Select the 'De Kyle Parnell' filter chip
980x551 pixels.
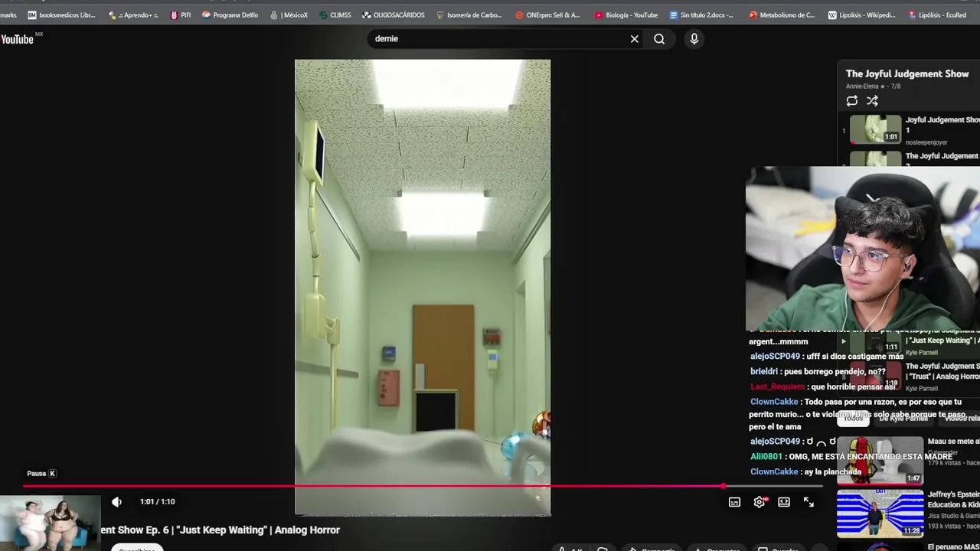point(903,418)
